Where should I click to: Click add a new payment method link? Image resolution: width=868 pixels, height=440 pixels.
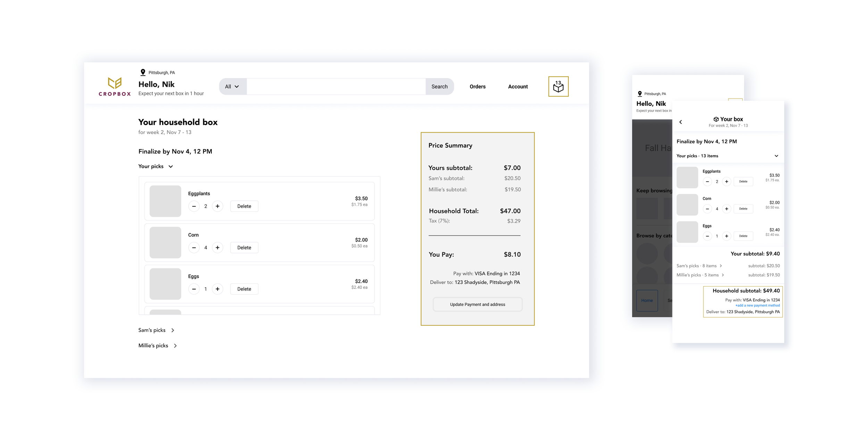[x=757, y=306]
